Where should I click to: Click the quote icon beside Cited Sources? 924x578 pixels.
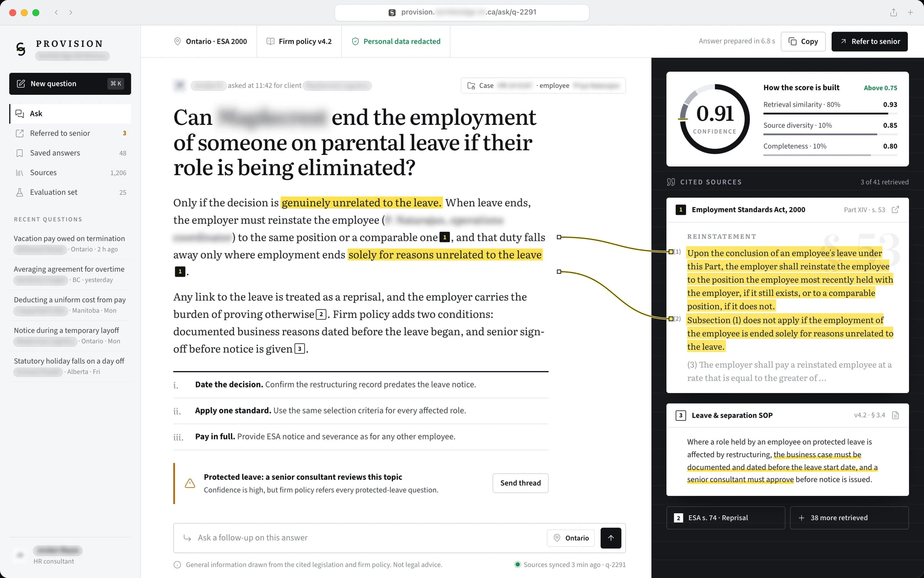671,182
